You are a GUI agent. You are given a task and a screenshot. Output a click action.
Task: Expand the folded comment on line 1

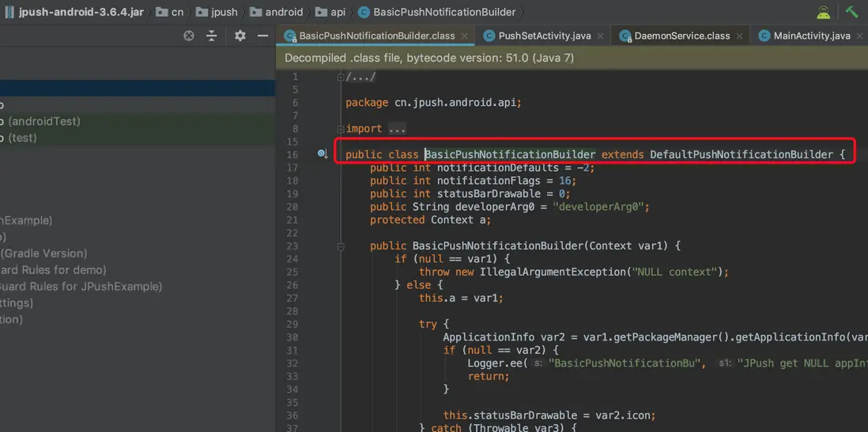341,77
